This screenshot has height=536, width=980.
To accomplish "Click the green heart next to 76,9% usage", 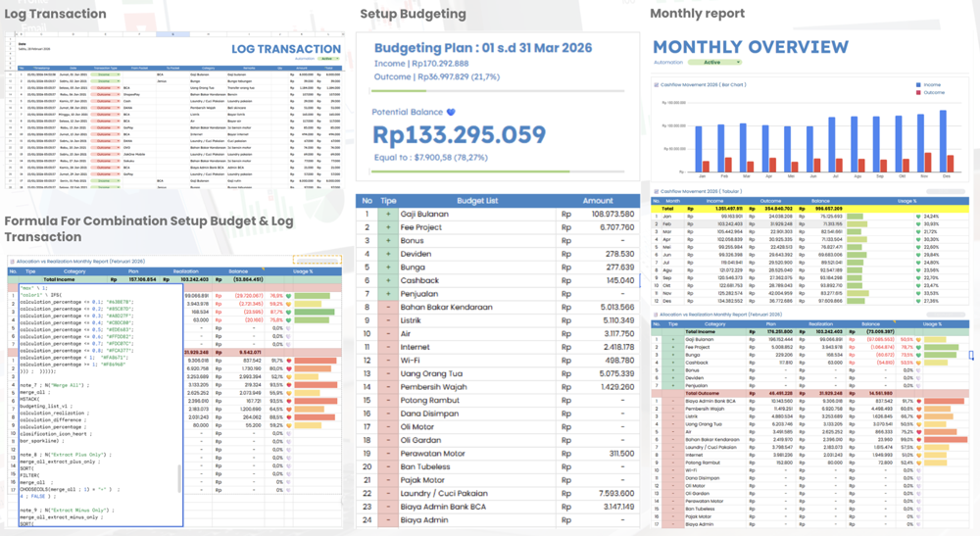I will [289, 296].
